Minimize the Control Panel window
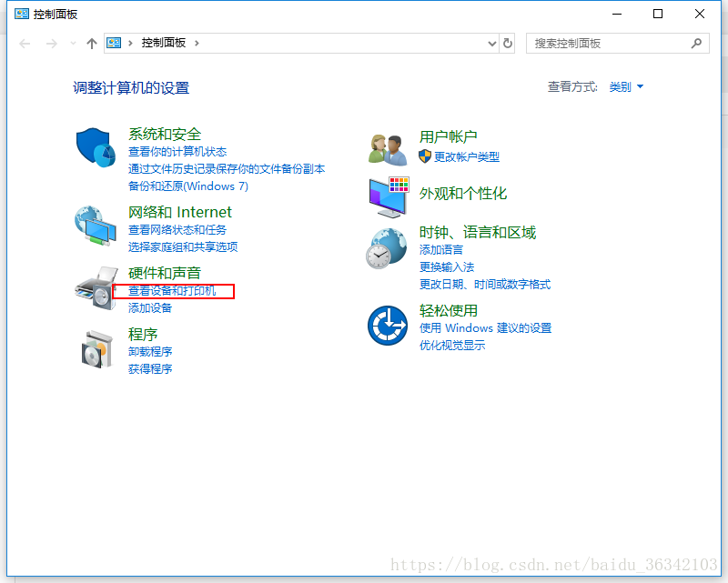Viewport: 728px width, 583px height. tap(617, 14)
